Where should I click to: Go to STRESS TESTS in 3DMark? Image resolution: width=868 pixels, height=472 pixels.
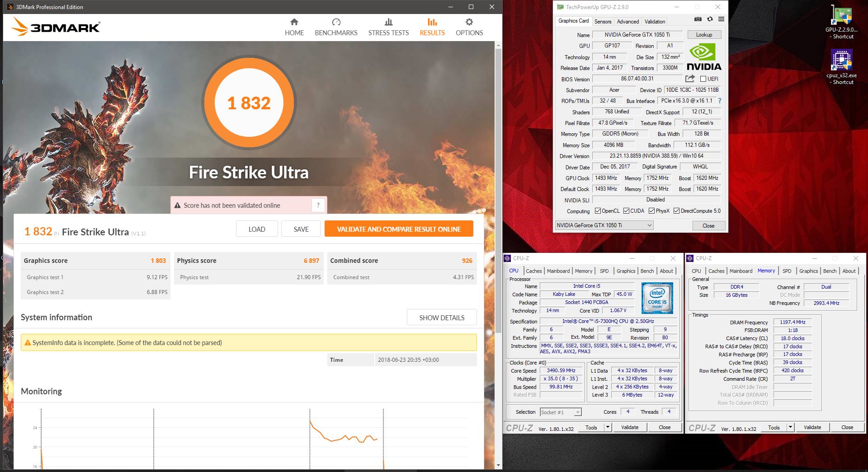point(388,27)
